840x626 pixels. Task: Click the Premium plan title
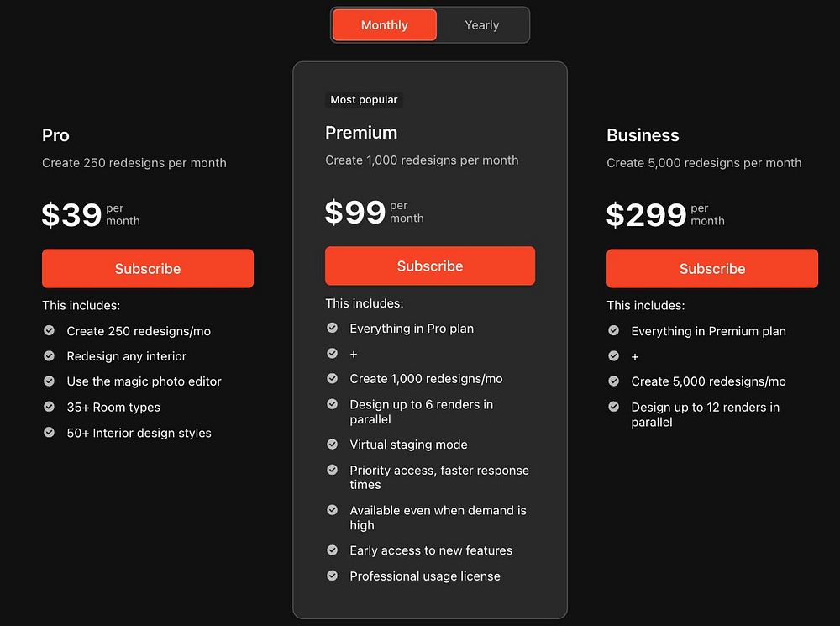361,133
